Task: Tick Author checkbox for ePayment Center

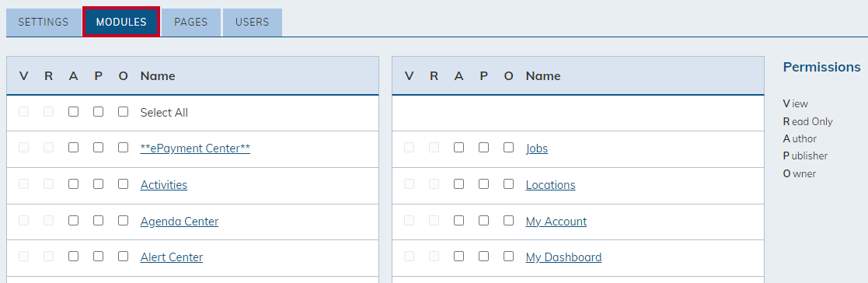Action: [x=73, y=148]
